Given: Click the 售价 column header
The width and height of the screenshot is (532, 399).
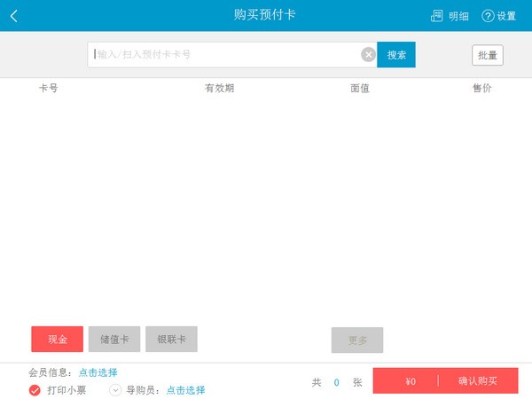Looking at the screenshot, I should click(x=481, y=89).
